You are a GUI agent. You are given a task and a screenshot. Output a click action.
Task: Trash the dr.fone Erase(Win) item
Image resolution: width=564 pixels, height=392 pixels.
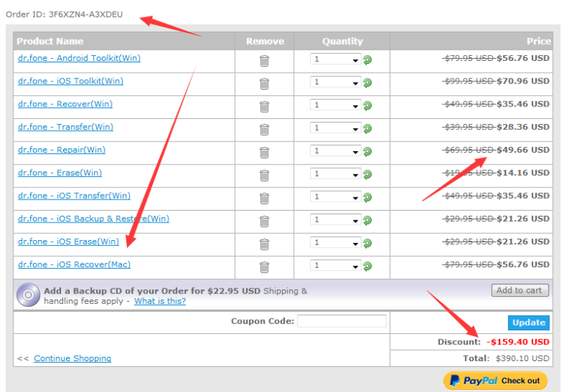(264, 175)
